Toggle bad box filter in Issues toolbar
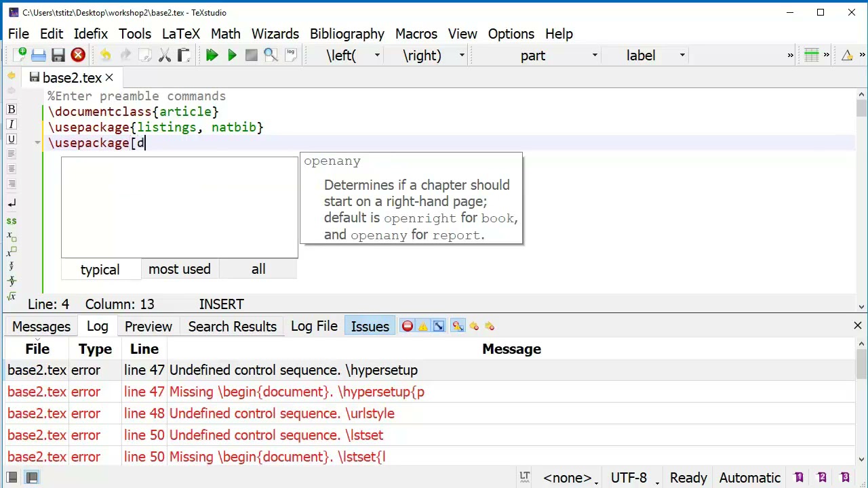The image size is (868, 488). pos(439,326)
